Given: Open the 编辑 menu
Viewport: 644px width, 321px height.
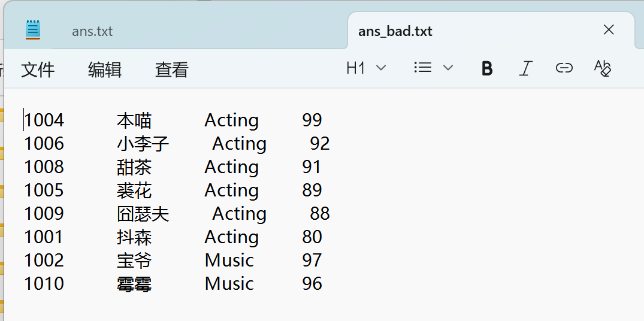Looking at the screenshot, I should (x=105, y=70).
